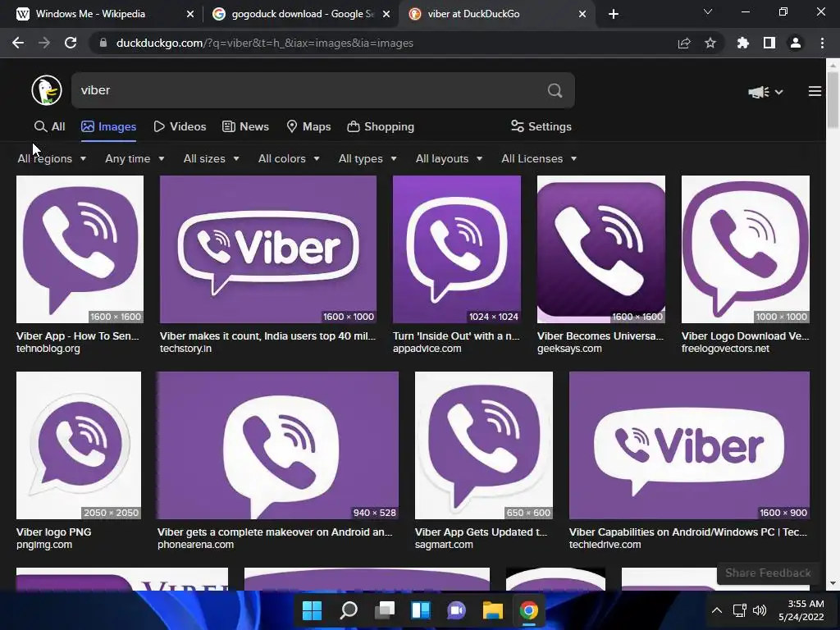
Task: Open the appadvice.com Viber image
Action: (456, 249)
